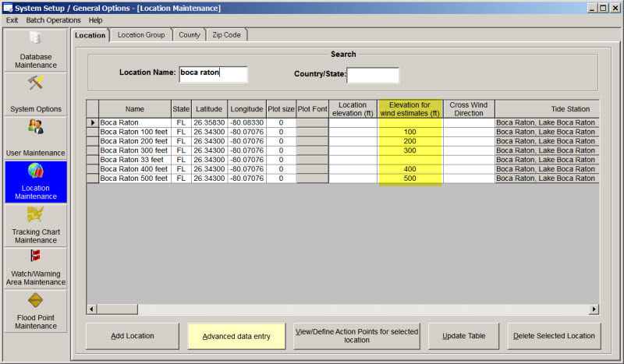The image size is (624, 364).
Task: Click the Add Location button
Action: click(x=132, y=336)
